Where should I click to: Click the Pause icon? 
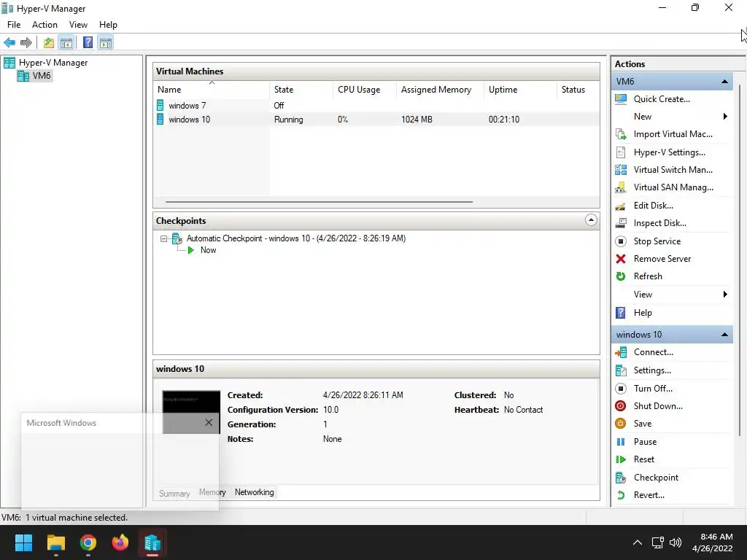point(621,442)
